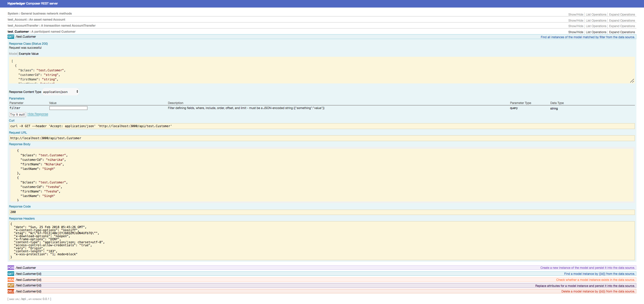
Task: Expand Operations for test_Customer
Action: pos(622,32)
